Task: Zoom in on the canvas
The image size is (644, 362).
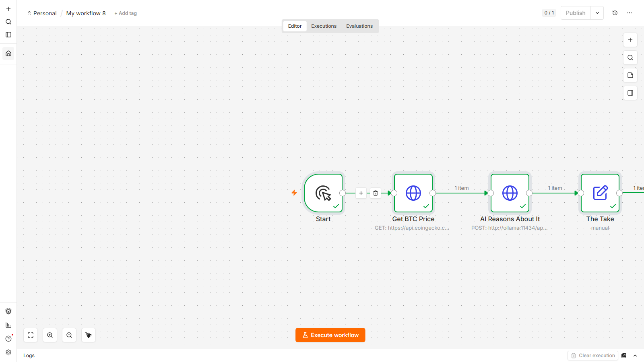Action: click(50, 335)
